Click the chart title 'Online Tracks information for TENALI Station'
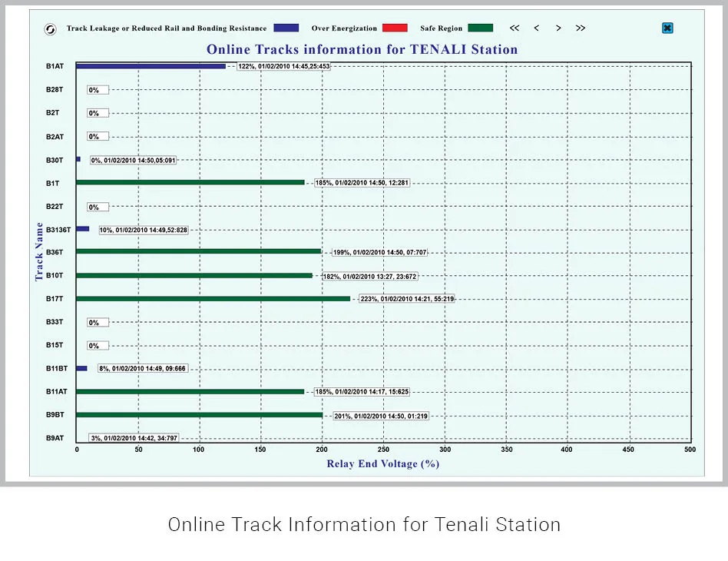The width and height of the screenshot is (728, 561). click(x=362, y=49)
